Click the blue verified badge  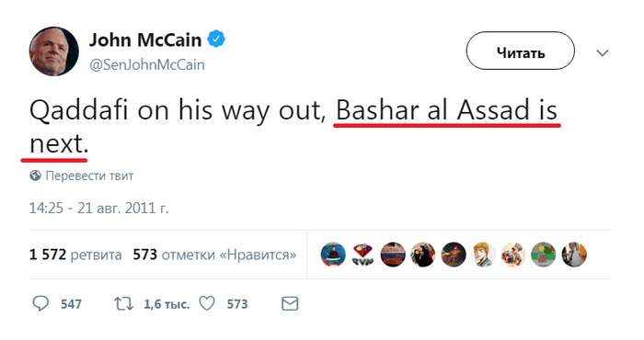(x=216, y=40)
